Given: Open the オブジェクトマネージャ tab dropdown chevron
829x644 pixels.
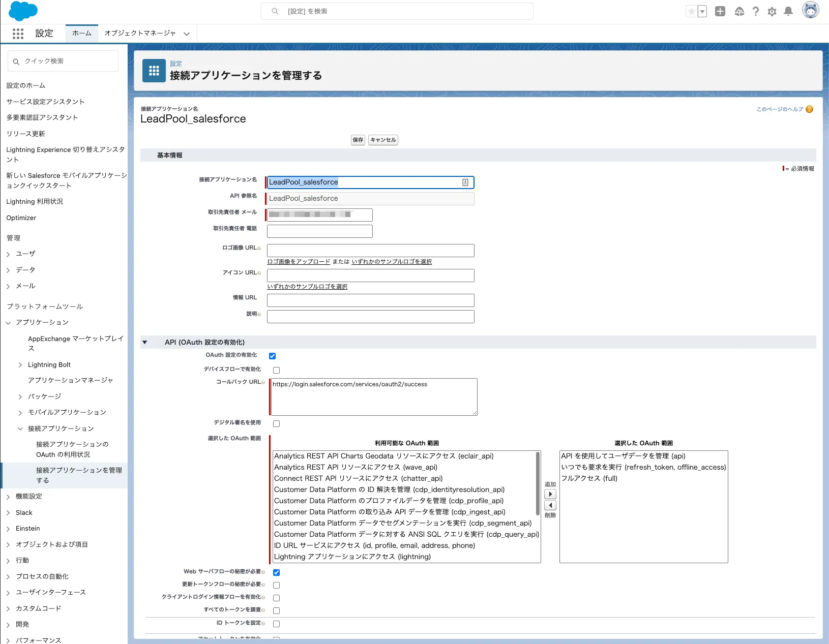Looking at the screenshot, I should tap(187, 34).
